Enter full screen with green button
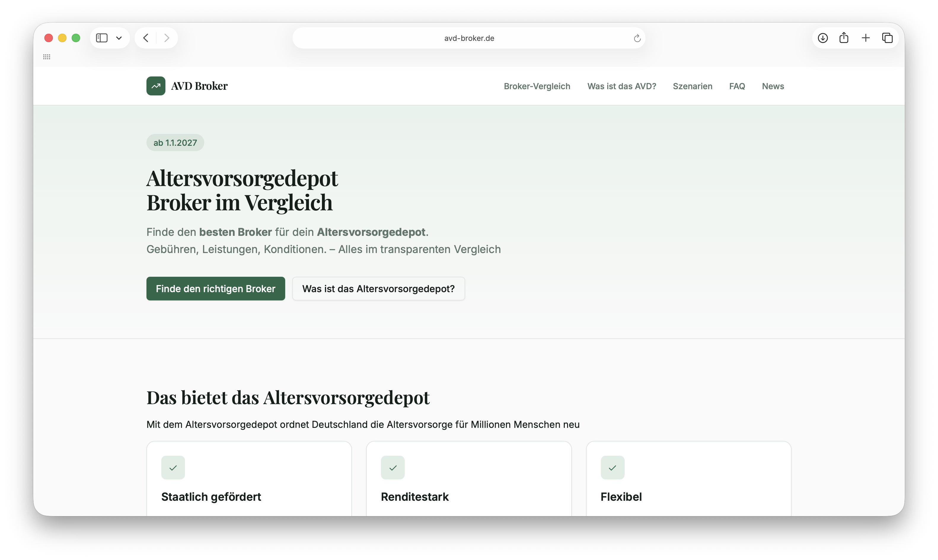Screen dimensions: 938x560 (x=76, y=38)
